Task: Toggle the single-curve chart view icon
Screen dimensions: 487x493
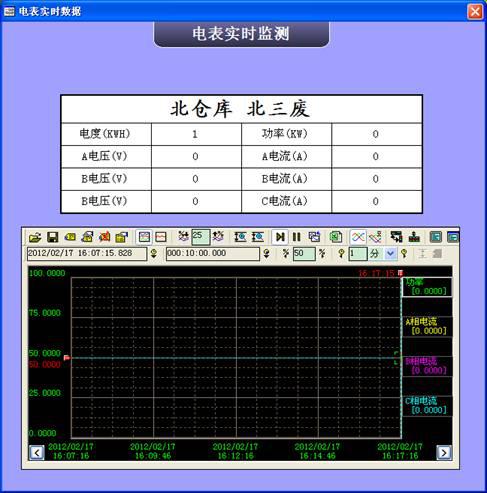Action: pyautogui.click(x=161, y=237)
